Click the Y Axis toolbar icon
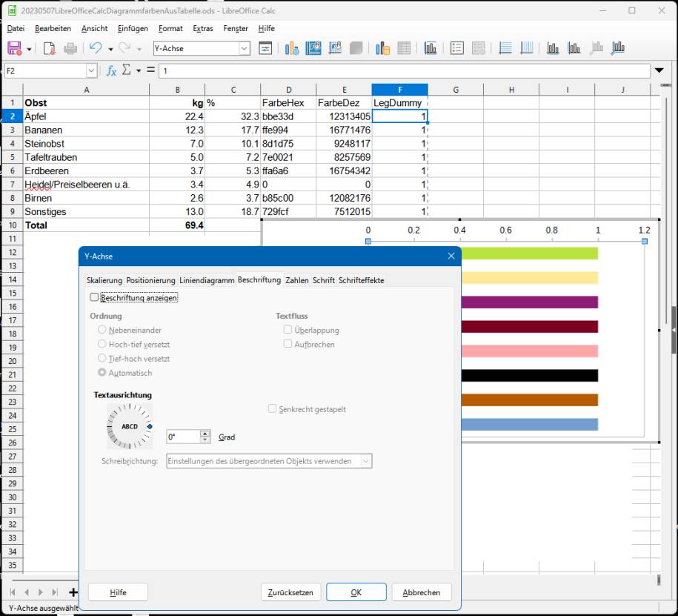 pos(574,48)
